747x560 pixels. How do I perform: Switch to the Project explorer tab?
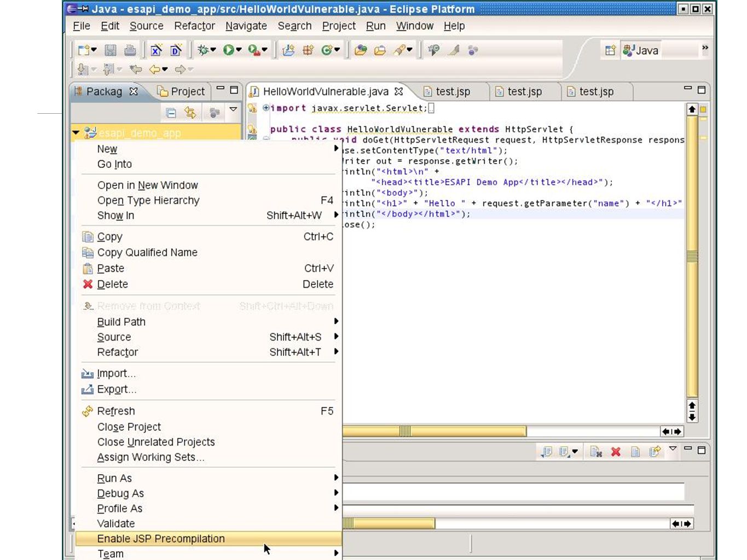pos(181,91)
